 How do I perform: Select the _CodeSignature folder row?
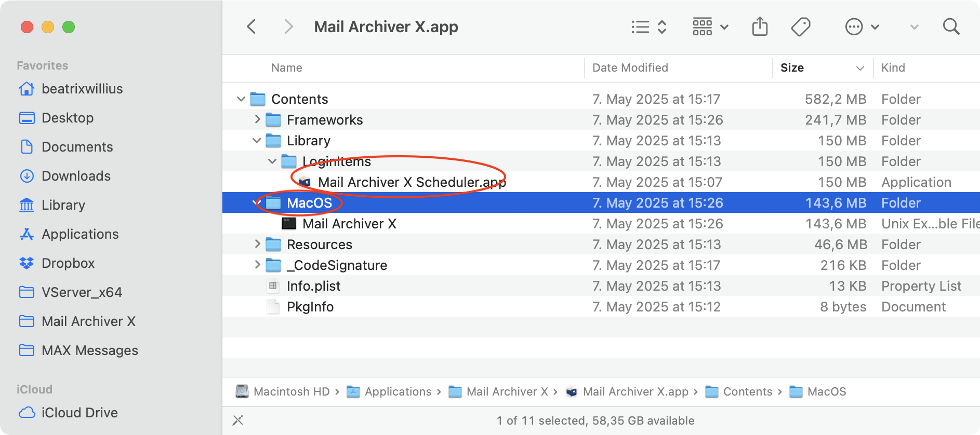coord(601,265)
